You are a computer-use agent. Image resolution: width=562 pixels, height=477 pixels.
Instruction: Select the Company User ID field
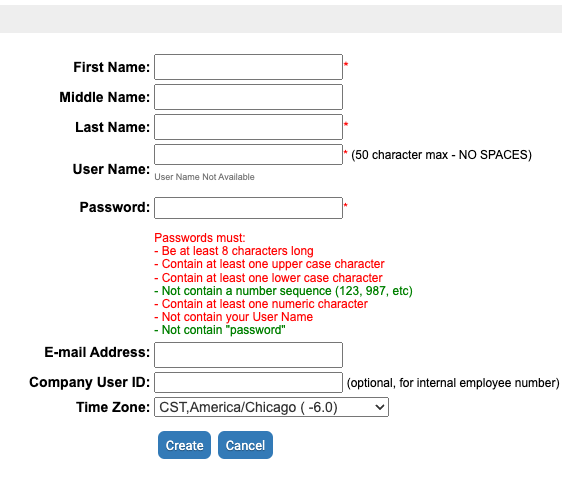click(248, 382)
